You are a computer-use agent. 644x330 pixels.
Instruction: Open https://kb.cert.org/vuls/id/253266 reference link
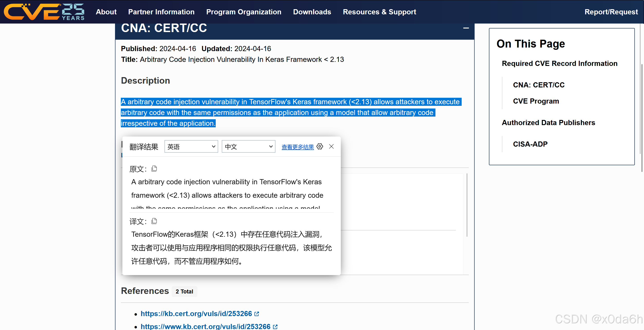tap(196, 313)
